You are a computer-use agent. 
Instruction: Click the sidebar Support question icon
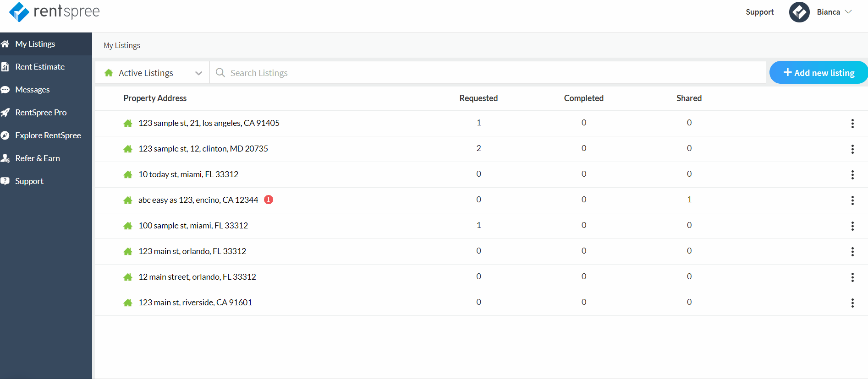pyautogui.click(x=5, y=181)
